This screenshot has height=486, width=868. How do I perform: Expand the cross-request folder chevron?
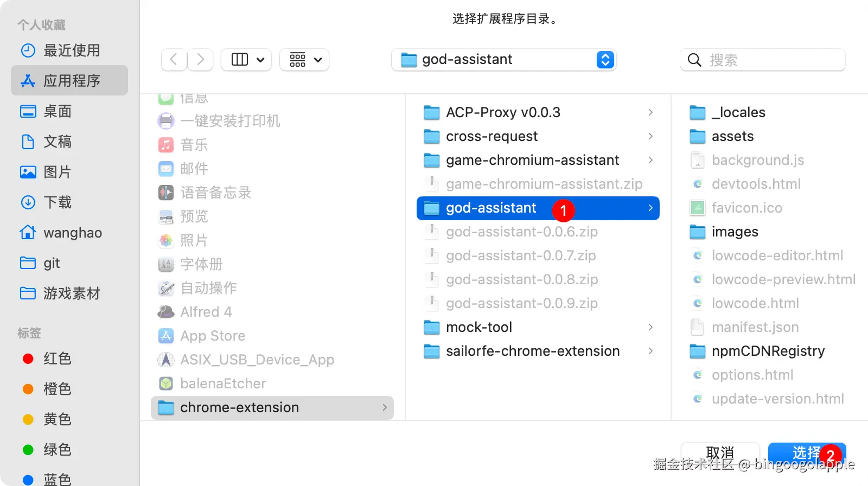pyautogui.click(x=650, y=136)
